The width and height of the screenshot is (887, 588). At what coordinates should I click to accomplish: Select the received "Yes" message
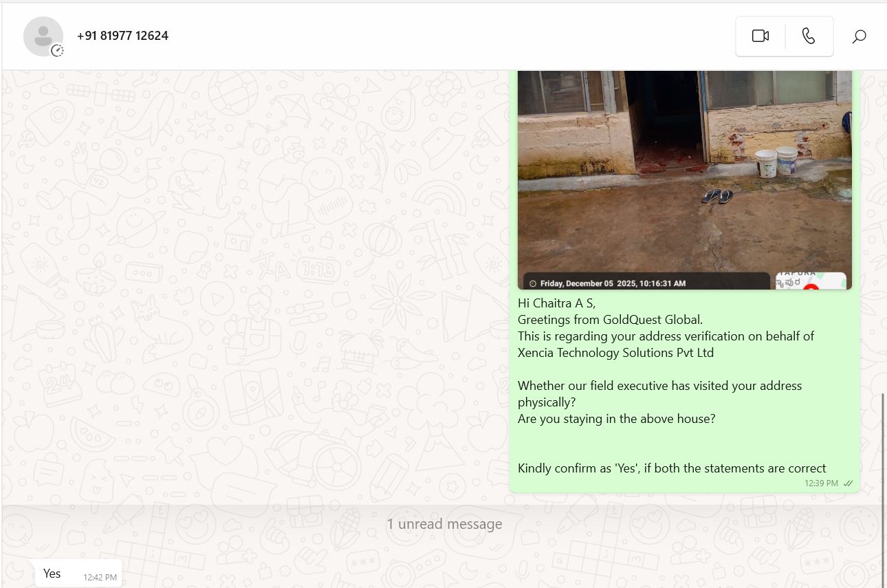pos(78,574)
